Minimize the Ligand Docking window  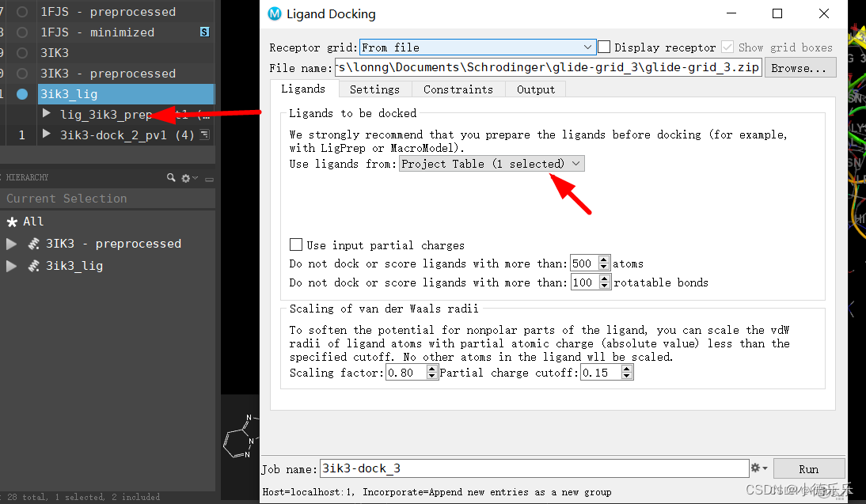(x=731, y=13)
